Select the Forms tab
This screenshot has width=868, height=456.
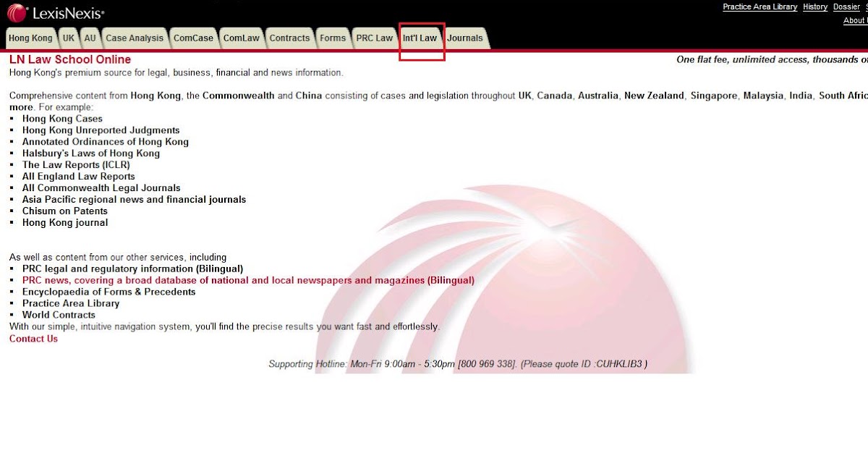(x=333, y=38)
